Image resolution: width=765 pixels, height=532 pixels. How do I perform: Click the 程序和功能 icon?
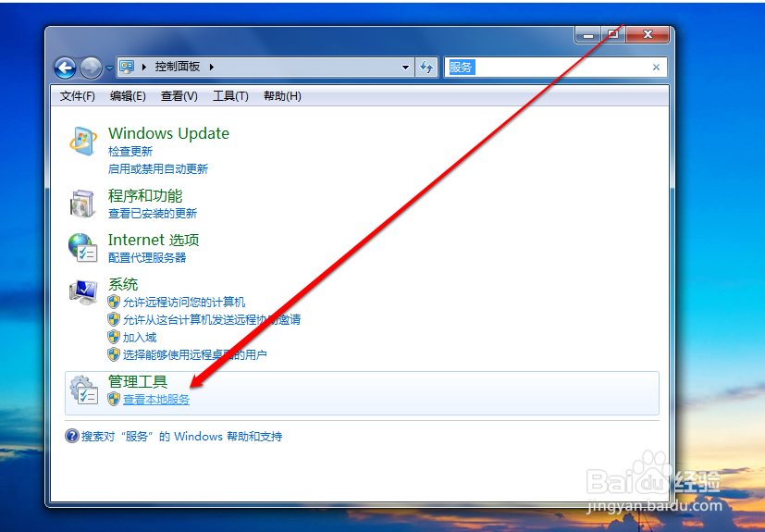pos(81,204)
